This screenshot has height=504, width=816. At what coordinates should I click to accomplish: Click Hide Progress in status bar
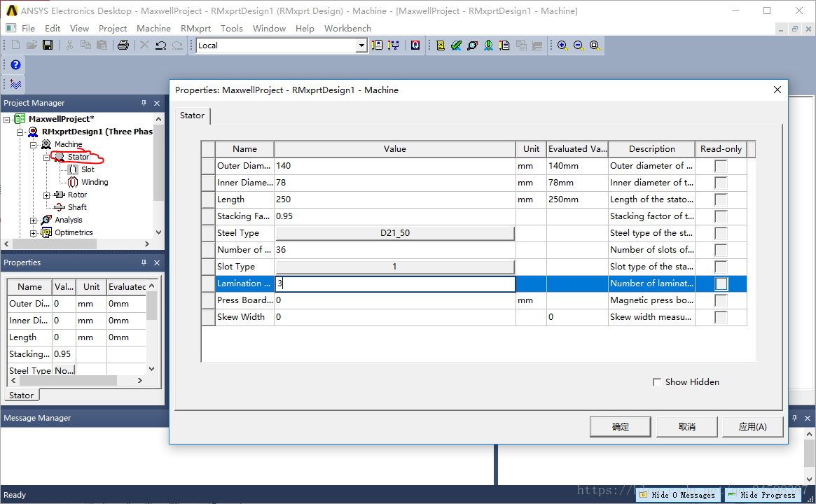coord(762,495)
